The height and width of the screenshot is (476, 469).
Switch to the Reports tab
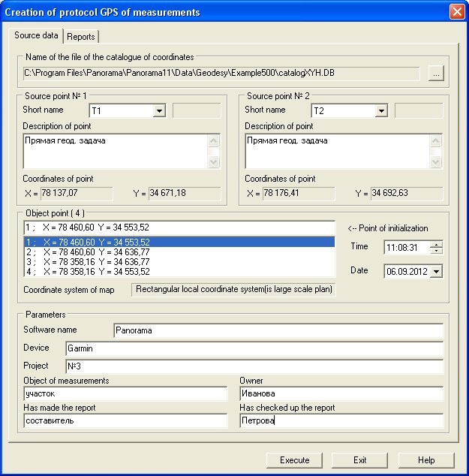(x=81, y=37)
